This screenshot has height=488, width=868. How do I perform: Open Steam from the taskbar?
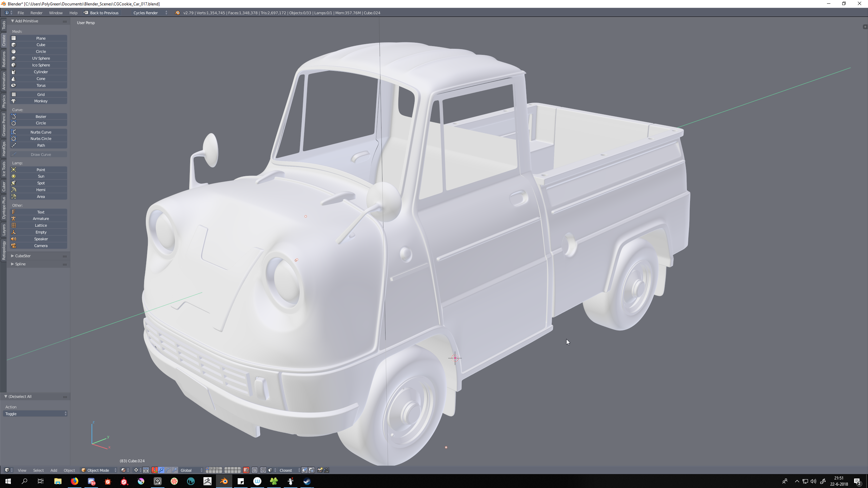pyautogui.click(x=307, y=481)
